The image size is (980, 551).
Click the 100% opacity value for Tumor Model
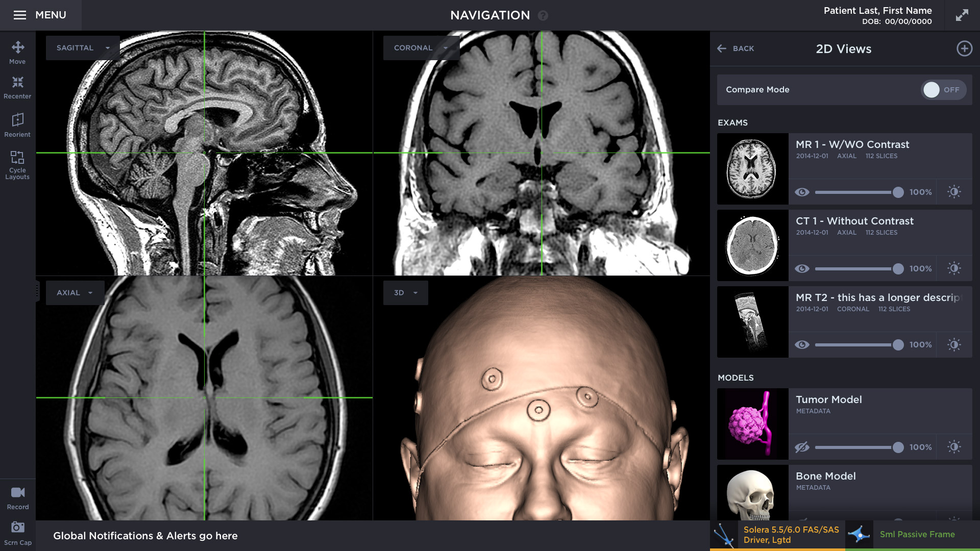pyautogui.click(x=920, y=447)
